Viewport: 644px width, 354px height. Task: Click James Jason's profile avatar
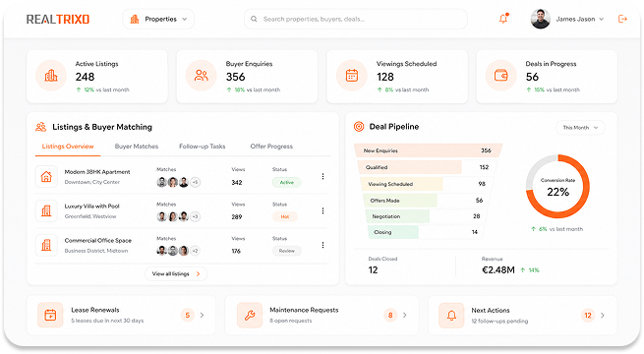tap(541, 19)
